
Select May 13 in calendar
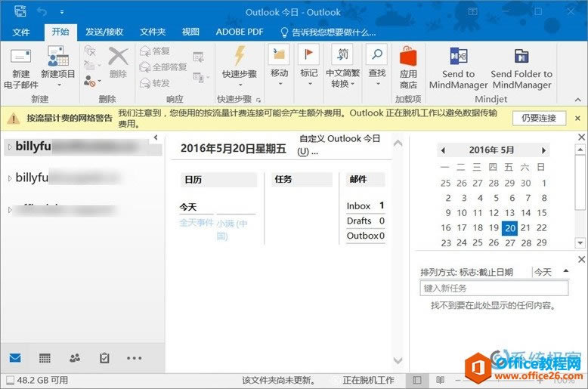(509, 213)
